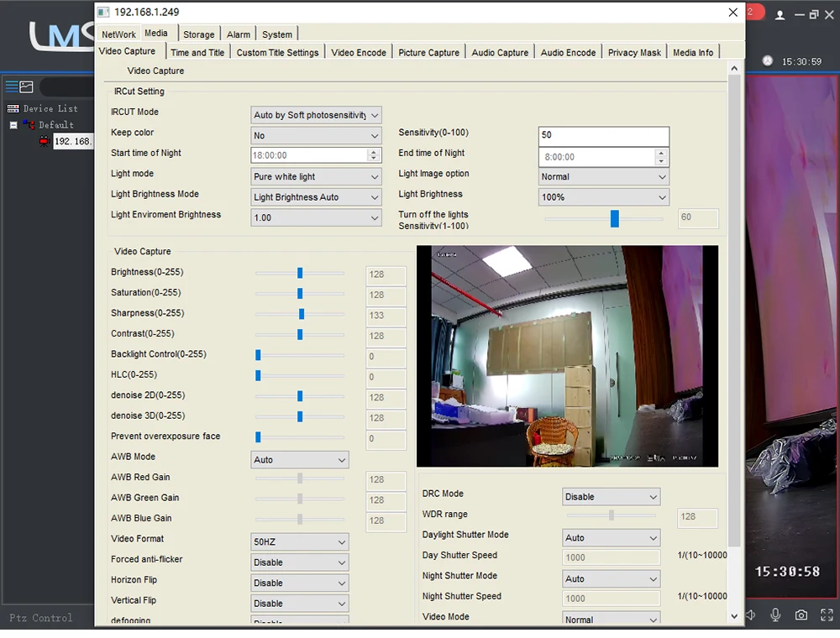Open the DRC Mode dropdown
Image resolution: width=840 pixels, height=638 pixels.
click(612, 497)
